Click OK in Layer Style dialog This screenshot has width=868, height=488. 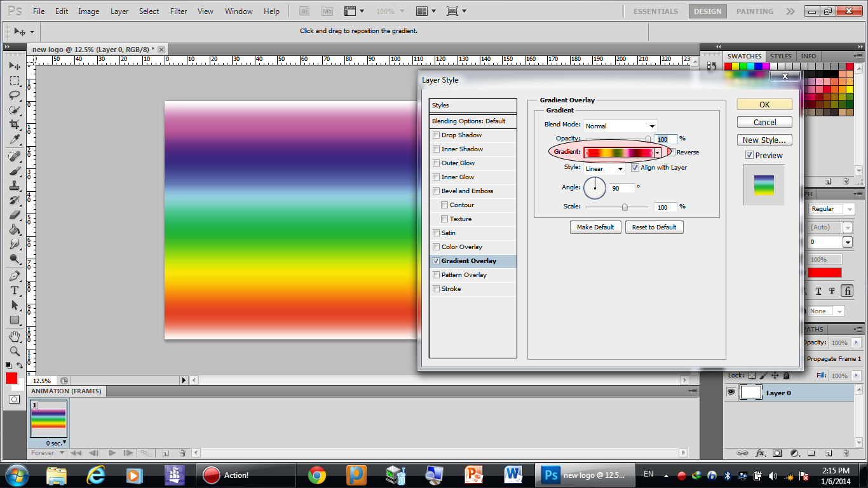coord(764,105)
